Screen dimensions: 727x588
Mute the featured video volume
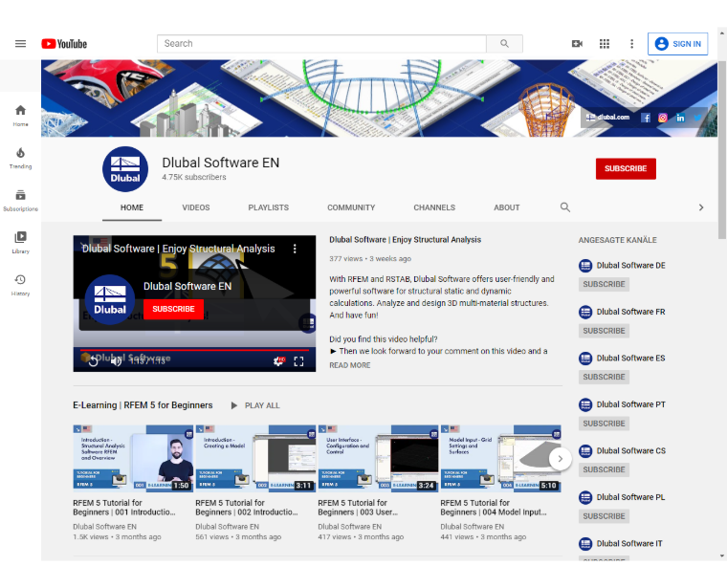pos(116,361)
